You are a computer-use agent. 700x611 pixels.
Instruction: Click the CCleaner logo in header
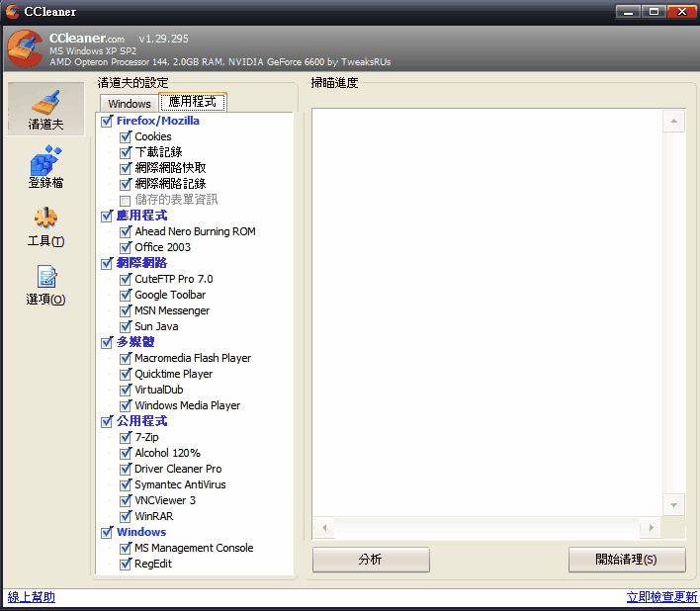pos(25,48)
